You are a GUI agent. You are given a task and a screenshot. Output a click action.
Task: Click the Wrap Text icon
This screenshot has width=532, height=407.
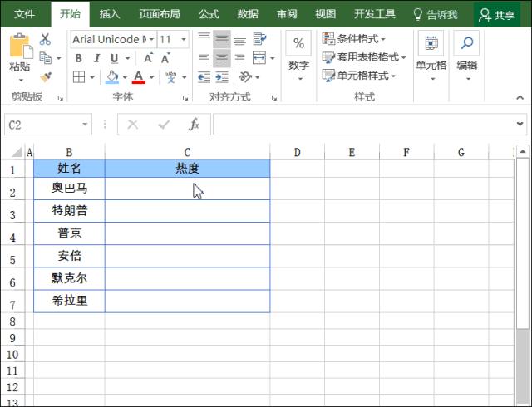(x=259, y=39)
